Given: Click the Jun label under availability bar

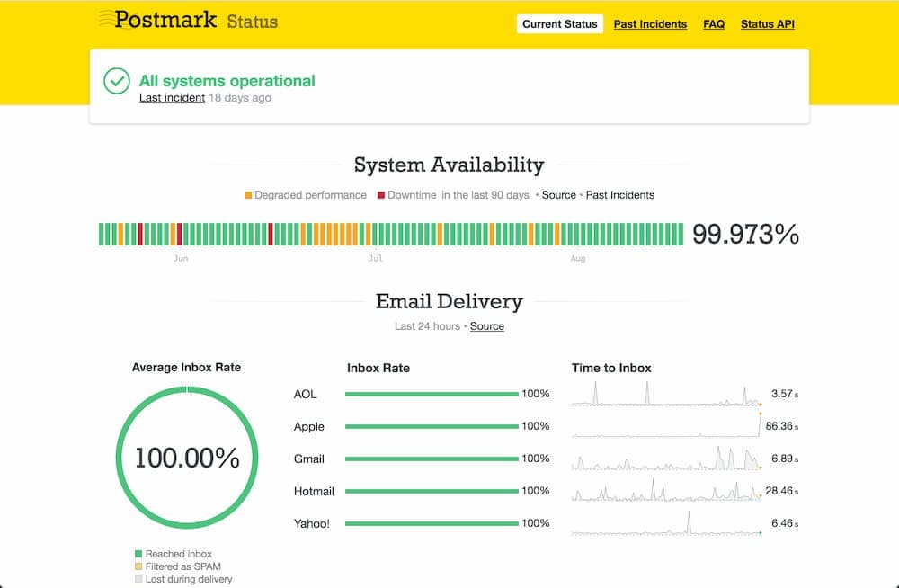Looking at the screenshot, I should (181, 259).
